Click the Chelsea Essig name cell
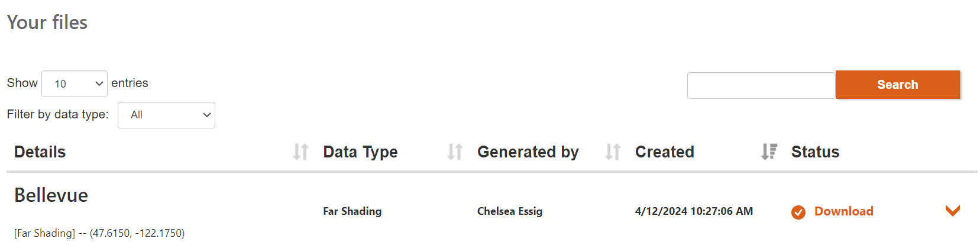The height and width of the screenshot is (248, 980). coord(509,211)
